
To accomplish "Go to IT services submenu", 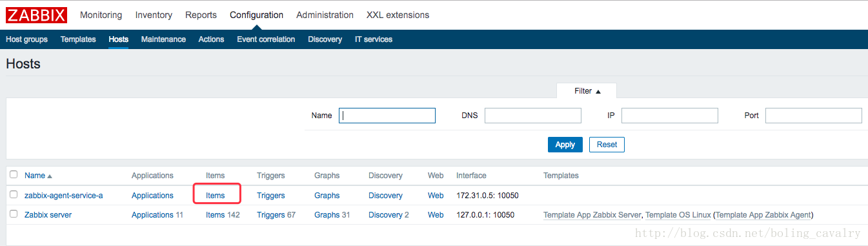I will coord(374,39).
